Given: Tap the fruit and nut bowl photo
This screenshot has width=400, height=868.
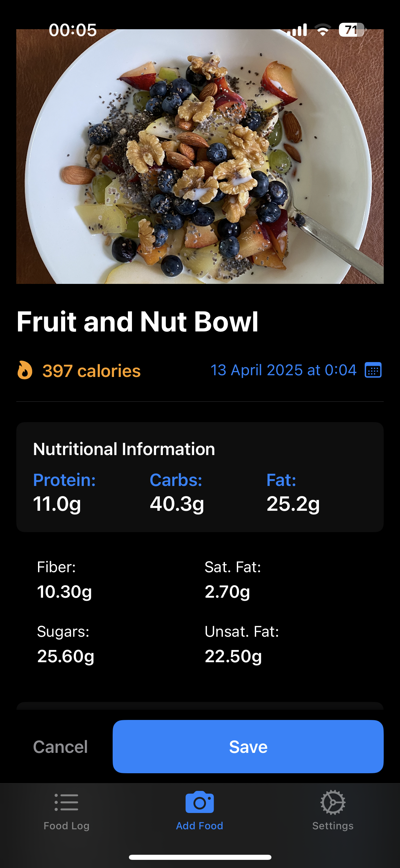Looking at the screenshot, I should pyautogui.click(x=200, y=156).
